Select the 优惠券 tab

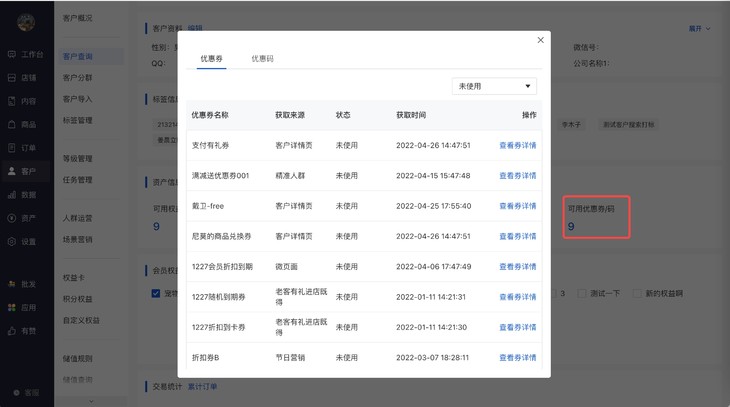[x=212, y=59]
